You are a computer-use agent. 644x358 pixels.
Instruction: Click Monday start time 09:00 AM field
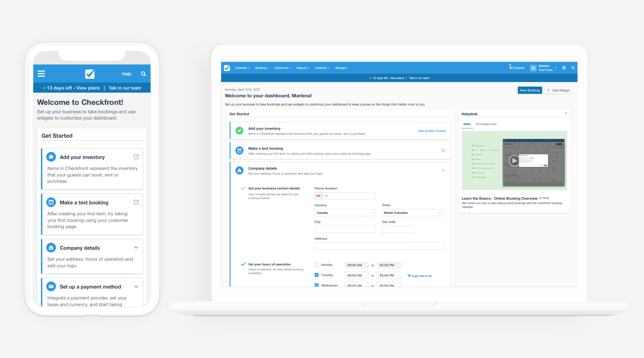point(356,265)
